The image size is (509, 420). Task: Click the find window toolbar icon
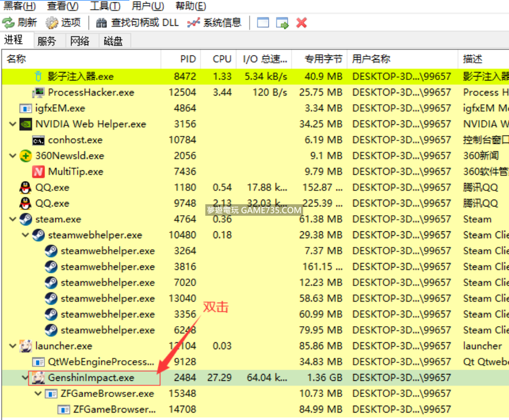tap(263, 23)
